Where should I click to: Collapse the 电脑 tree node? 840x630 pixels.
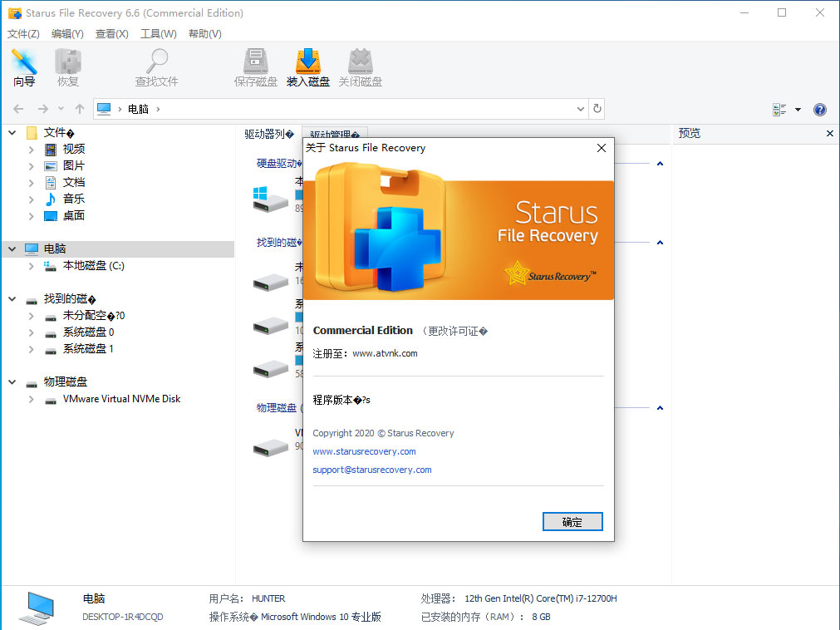point(12,249)
